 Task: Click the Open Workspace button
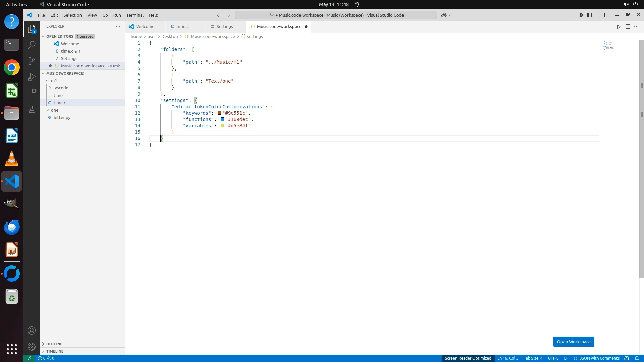point(574,342)
